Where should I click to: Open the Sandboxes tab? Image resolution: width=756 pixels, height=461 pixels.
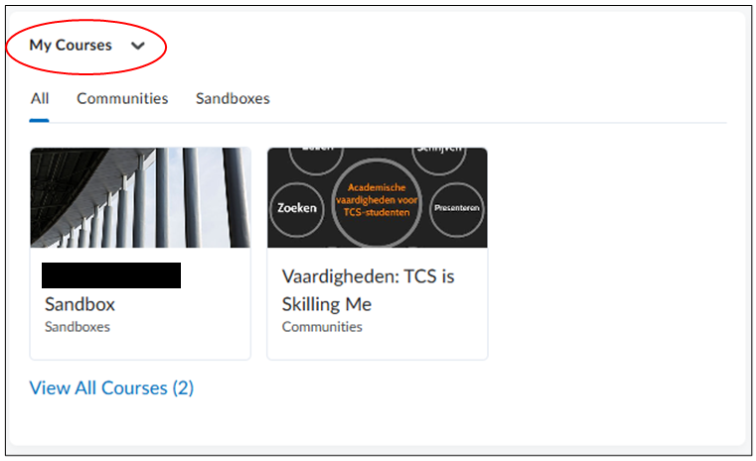coord(232,98)
